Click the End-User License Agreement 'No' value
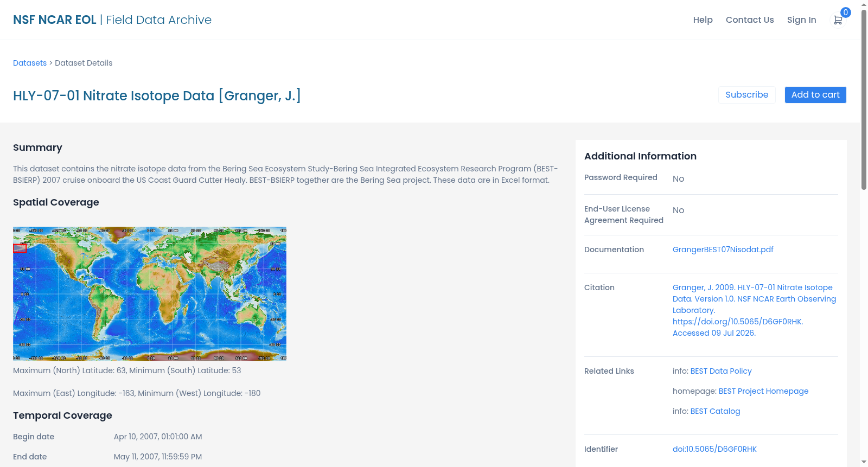The width and height of the screenshot is (868, 467). click(678, 210)
